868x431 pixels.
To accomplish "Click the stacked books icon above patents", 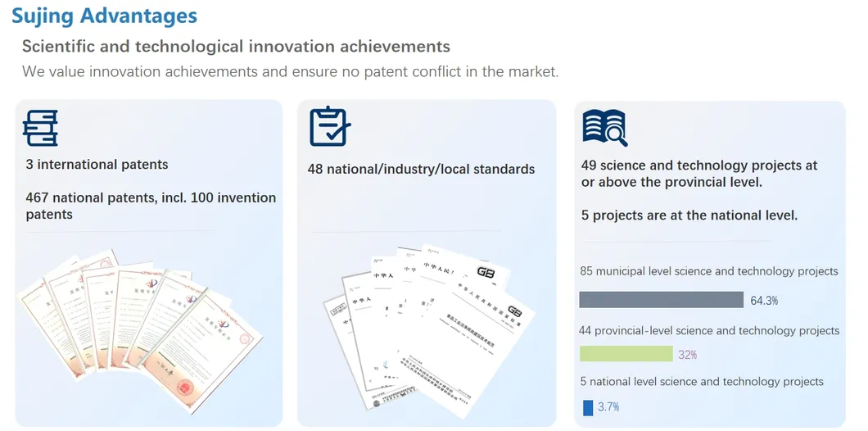I will tap(41, 127).
